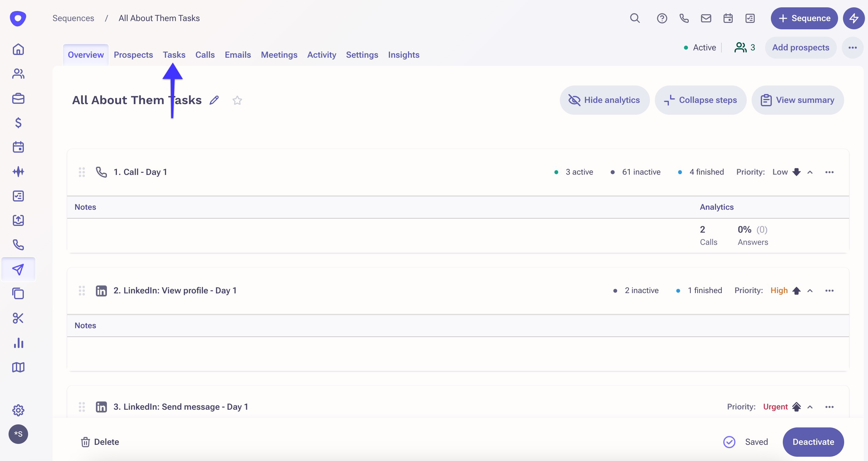Image resolution: width=868 pixels, height=461 pixels.
Task: Open the more options menu for Call step
Action: (x=829, y=172)
